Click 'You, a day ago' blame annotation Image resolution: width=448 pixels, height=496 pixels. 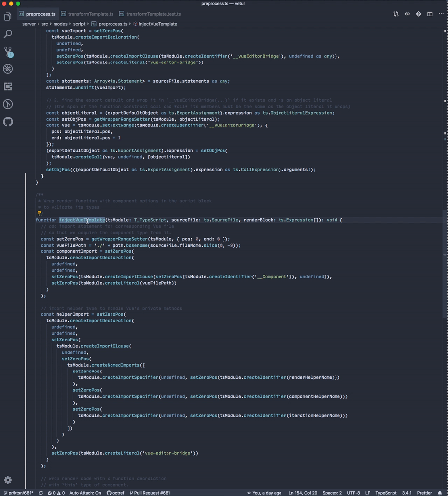pos(264,493)
